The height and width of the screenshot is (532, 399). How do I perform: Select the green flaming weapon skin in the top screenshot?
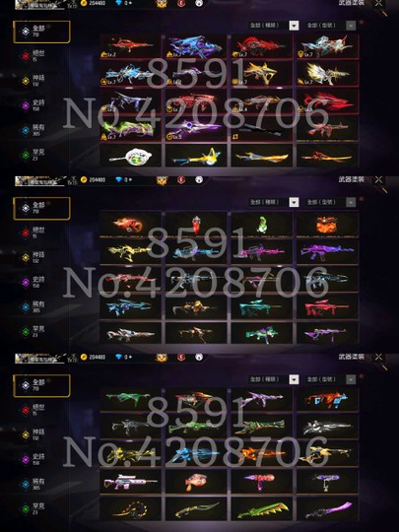coord(130,129)
